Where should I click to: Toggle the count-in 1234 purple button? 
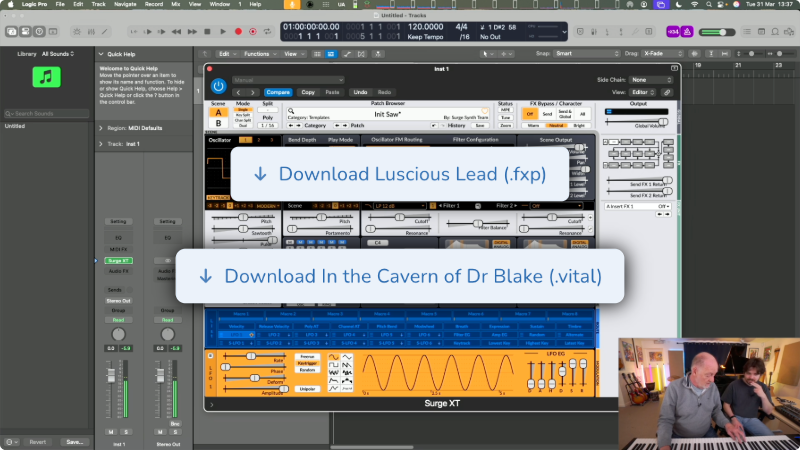[x=673, y=32]
